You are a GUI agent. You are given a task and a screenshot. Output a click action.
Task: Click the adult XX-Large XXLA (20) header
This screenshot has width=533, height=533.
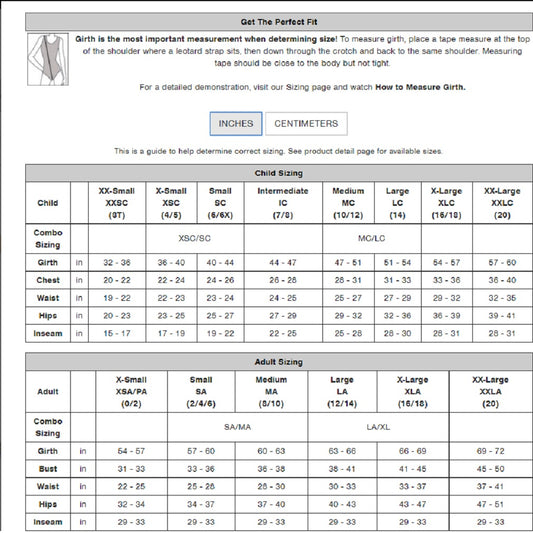[491, 392]
